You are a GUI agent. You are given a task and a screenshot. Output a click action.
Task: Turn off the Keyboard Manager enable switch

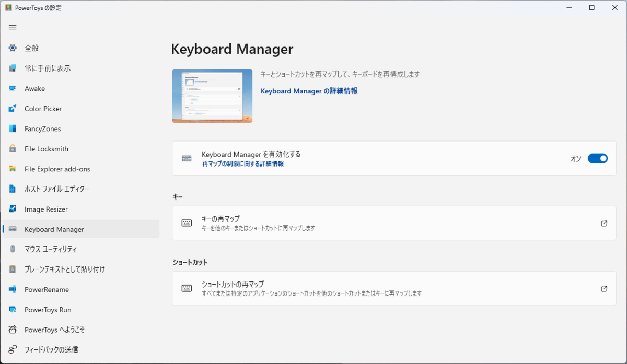click(x=598, y=158)
